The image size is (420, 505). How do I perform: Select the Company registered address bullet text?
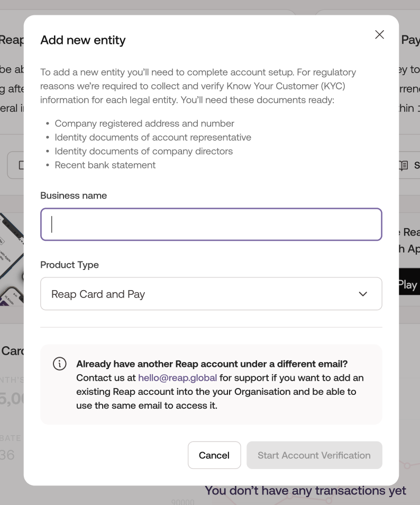(144, 123)
